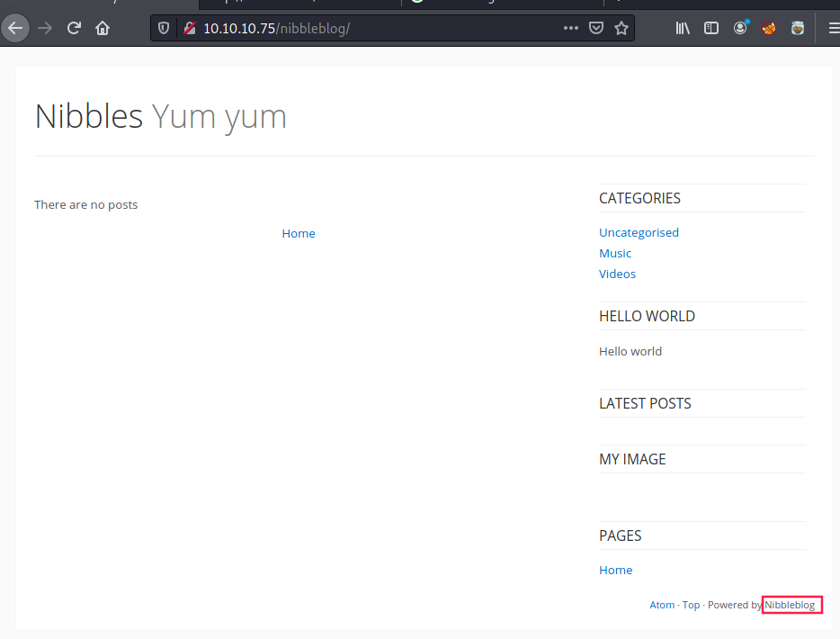Click the Nibbles Yum yum blog title
This screenshot has width=840, height=639.
tap(160, 117)
